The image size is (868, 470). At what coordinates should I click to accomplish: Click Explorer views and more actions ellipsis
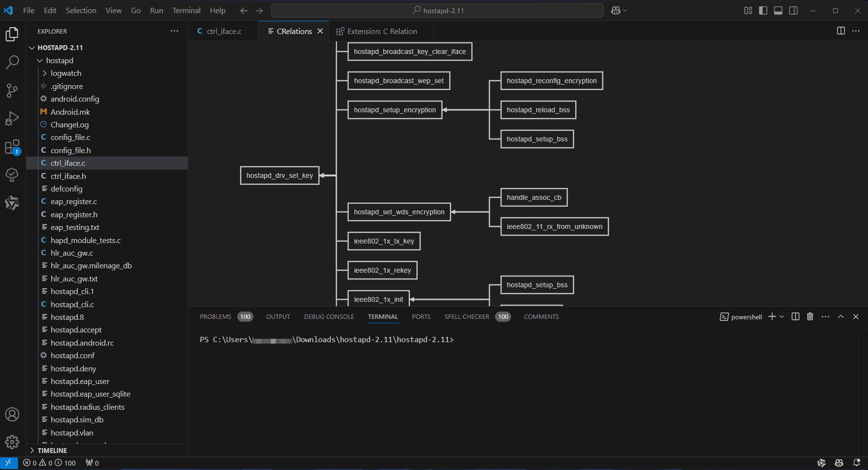(174, 31)
